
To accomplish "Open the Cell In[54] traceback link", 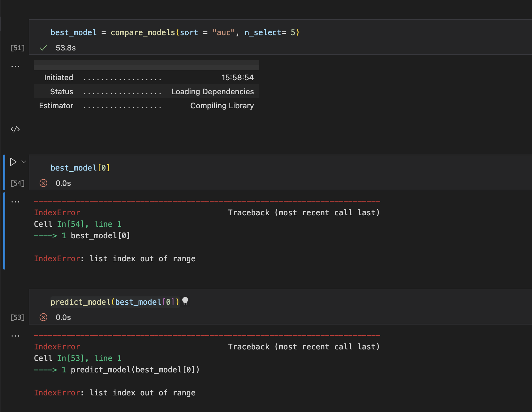I will click(72, 224).
